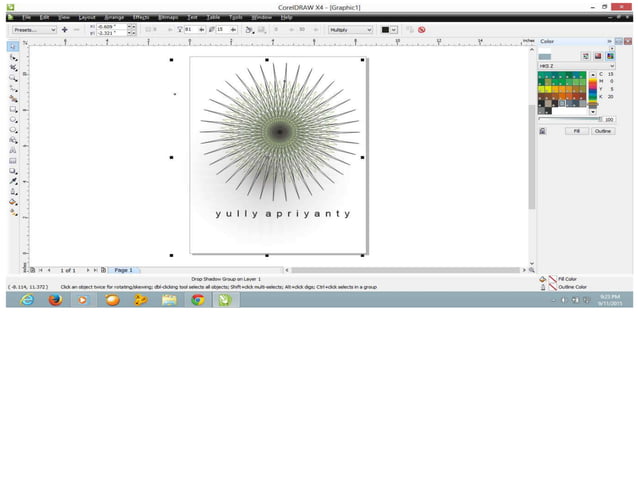Select the Shape tool in the toolbox
The width and height of the screenshot is (638, 493).
(13, 57)
